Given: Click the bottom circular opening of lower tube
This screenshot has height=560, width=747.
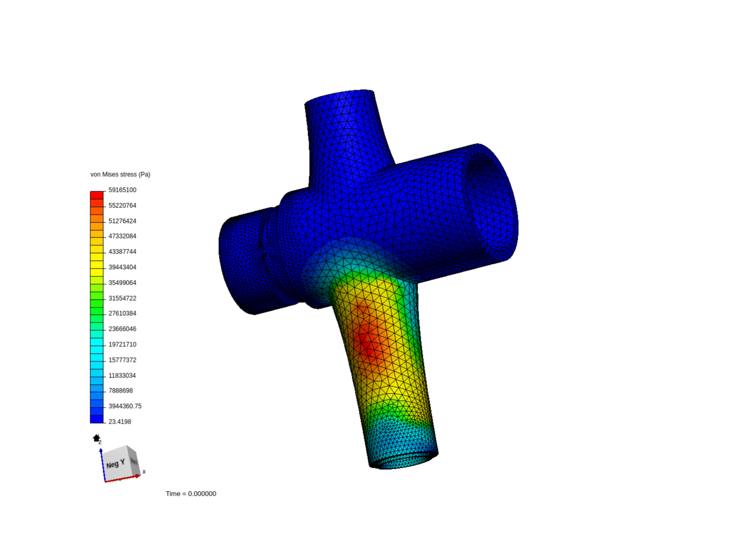Looking at the screenshot, I should pyautogui.click(x=404, y=459).
